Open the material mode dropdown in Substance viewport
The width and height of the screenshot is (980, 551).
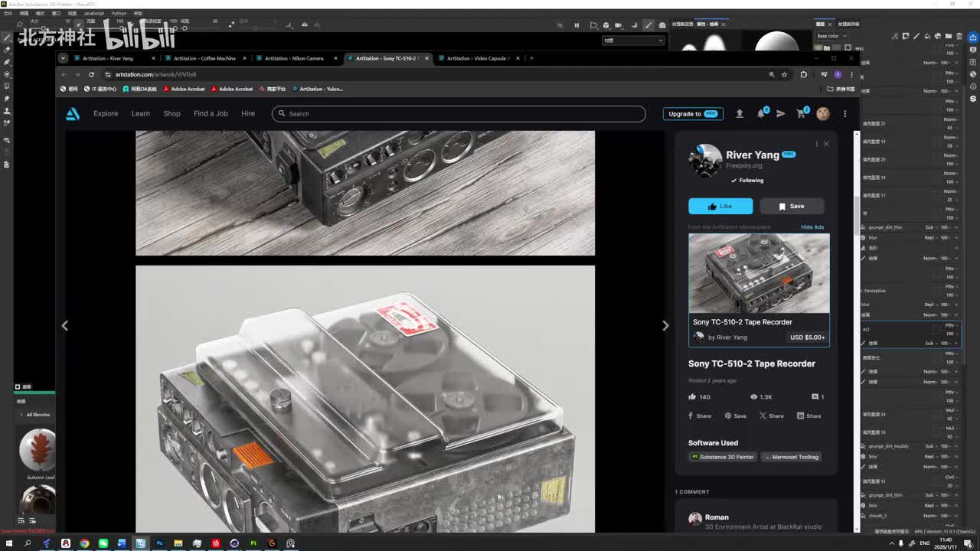click(633, 41)
